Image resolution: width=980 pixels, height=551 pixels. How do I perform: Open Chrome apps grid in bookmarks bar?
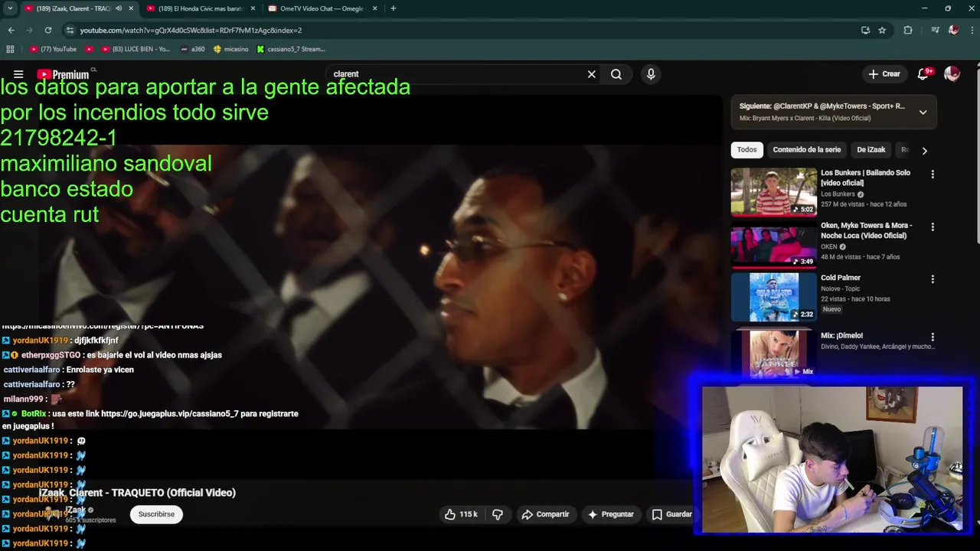pyautogui.click(x=10, y=49)
